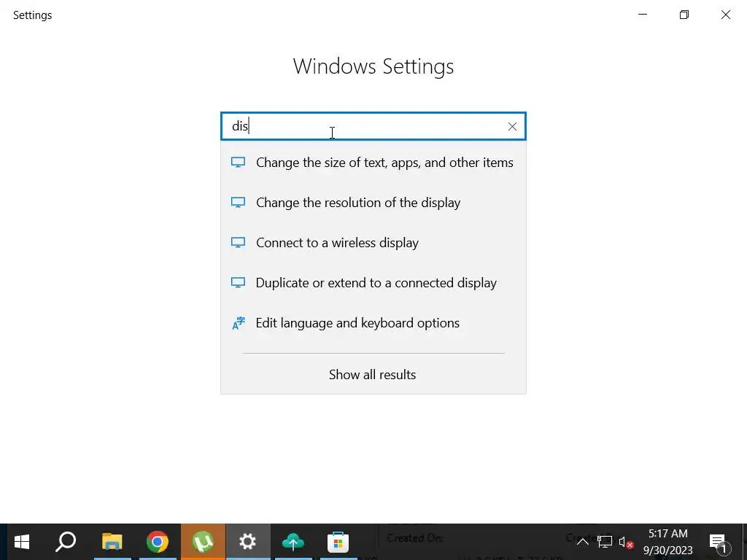Click the monitor icon beside 'Connect to a wireless display'
747x560 pixels.
[239, 242]
